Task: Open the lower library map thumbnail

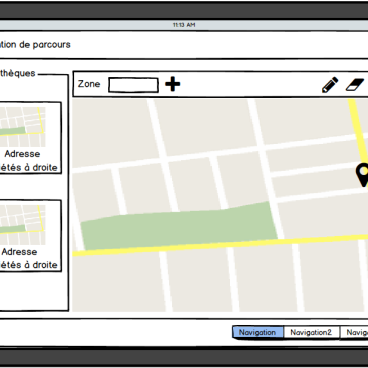Action: 22,225
